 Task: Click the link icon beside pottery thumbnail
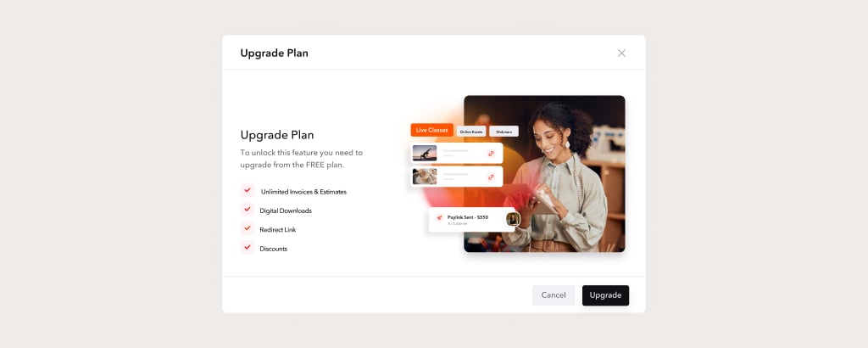(491, 177)
